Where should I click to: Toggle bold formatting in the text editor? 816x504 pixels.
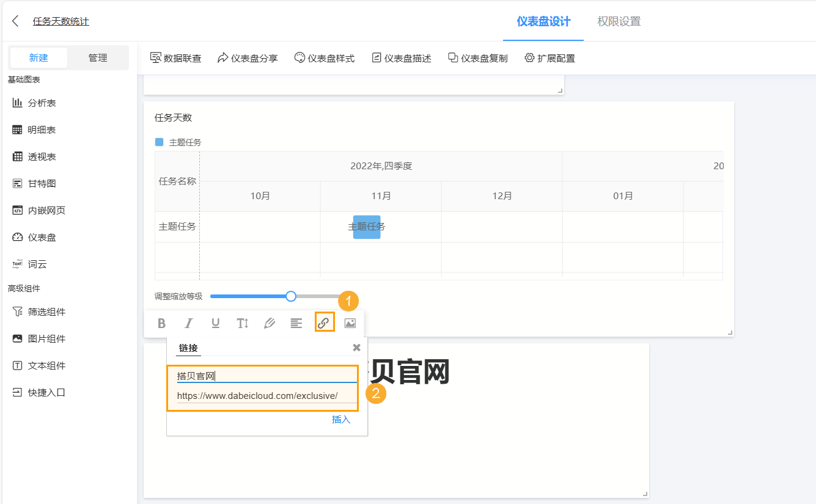tap(161, 323)
